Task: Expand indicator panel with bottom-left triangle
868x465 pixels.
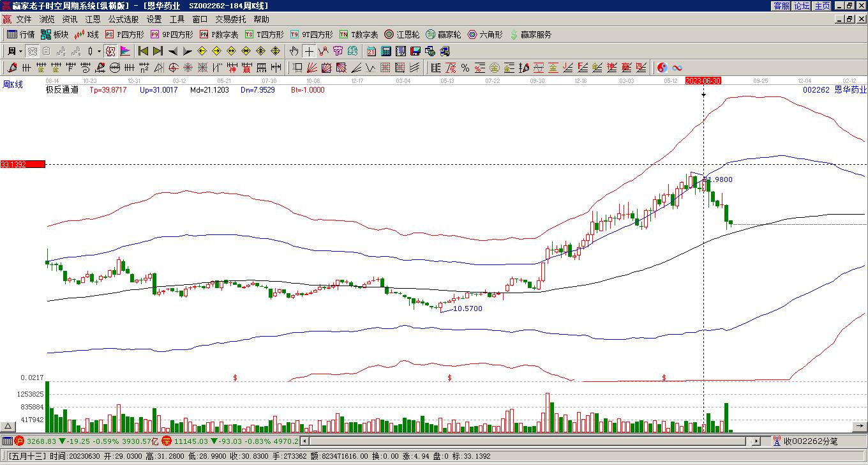Action: point(8,427)
